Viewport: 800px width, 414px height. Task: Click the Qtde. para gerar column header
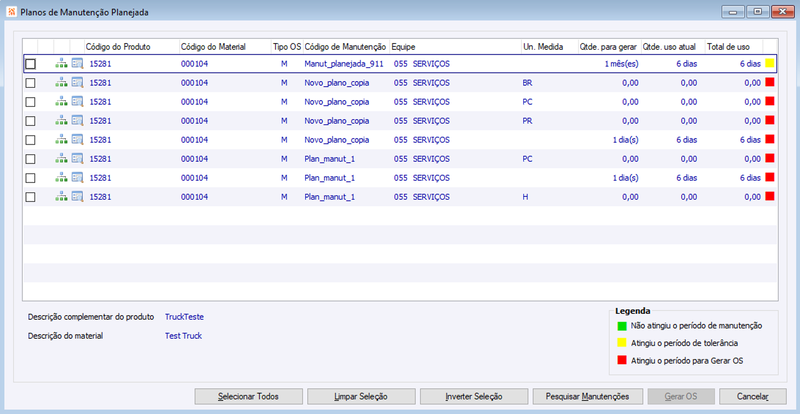[609, 47]
